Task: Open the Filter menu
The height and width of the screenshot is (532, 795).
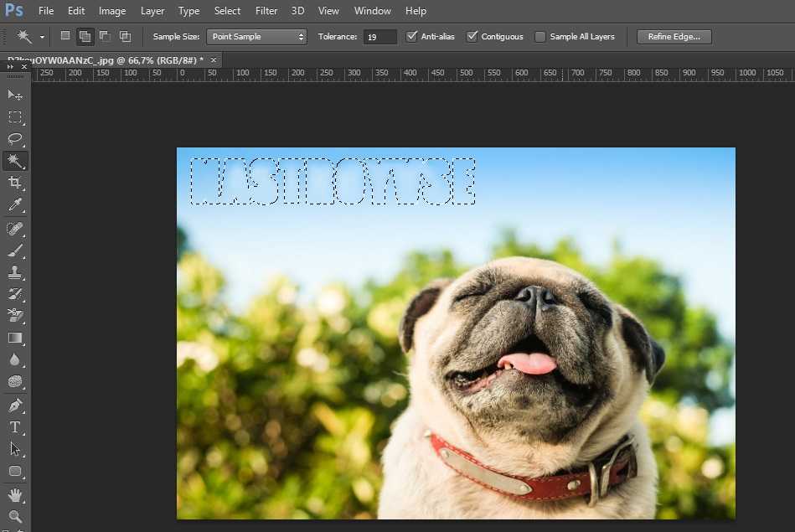Action: 266,11
